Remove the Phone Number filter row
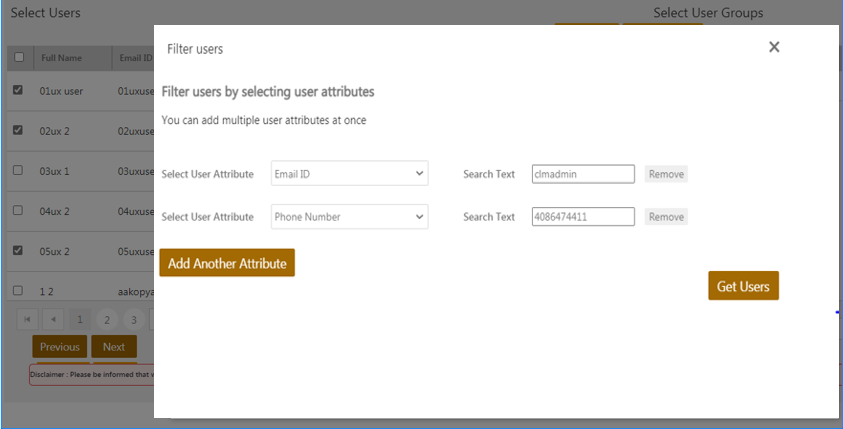The image size is (843, 429). 666,217
